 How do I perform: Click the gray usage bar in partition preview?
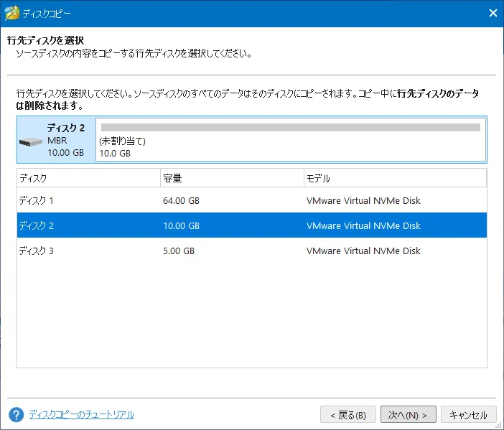coord(290,128)
